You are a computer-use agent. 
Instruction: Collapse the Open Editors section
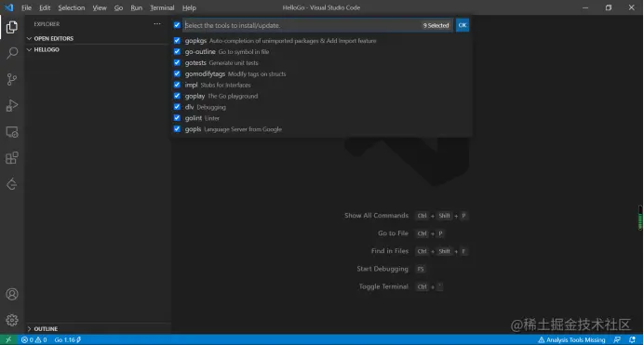[x=98, y=38]
